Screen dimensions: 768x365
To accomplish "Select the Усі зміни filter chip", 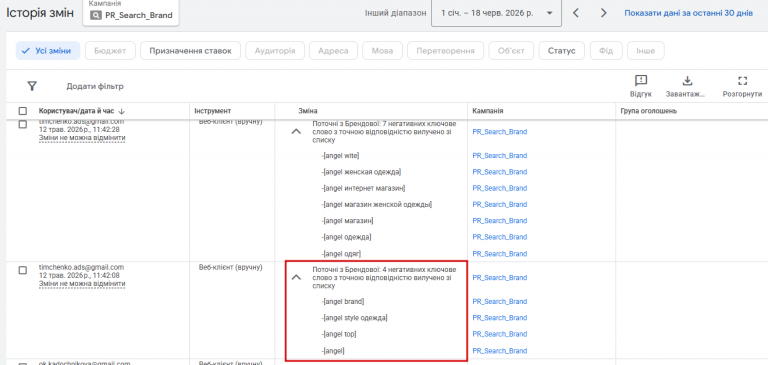I will click(x=48, y=50).
